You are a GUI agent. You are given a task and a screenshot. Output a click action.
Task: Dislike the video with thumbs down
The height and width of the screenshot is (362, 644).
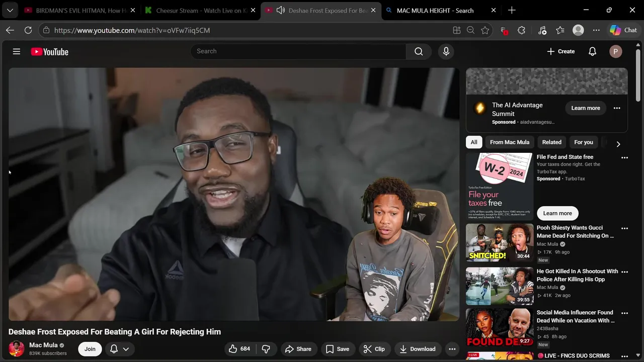[266, 349]
